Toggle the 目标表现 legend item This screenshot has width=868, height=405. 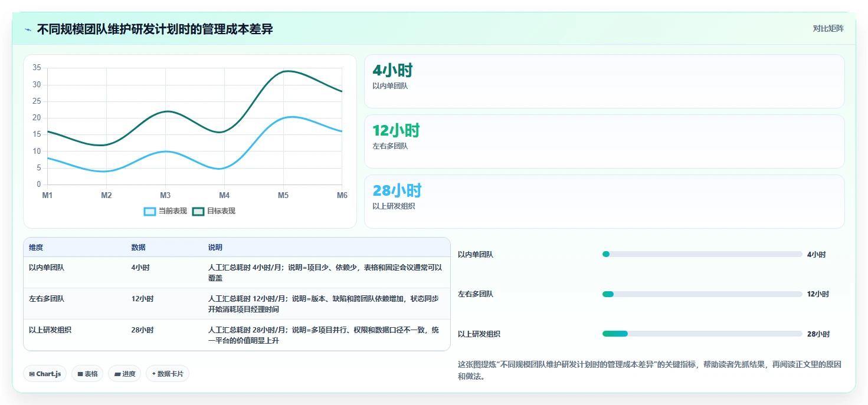(214, 211)
